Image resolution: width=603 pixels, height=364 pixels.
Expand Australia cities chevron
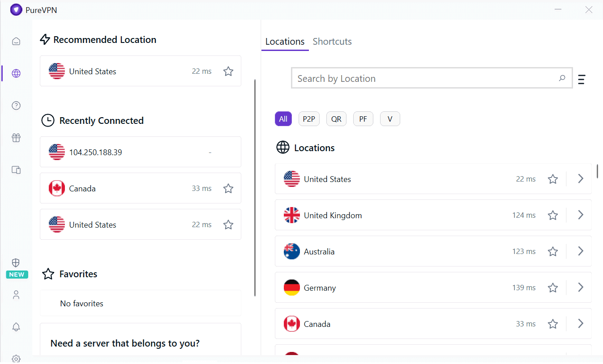pyautogui.click(x=581, y=251)
